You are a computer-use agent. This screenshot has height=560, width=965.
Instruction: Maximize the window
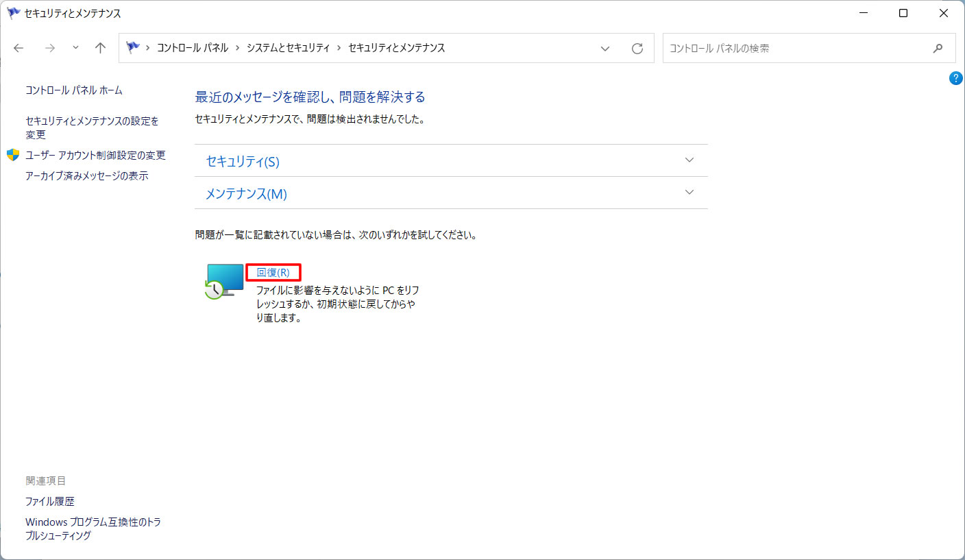point(903,13)
